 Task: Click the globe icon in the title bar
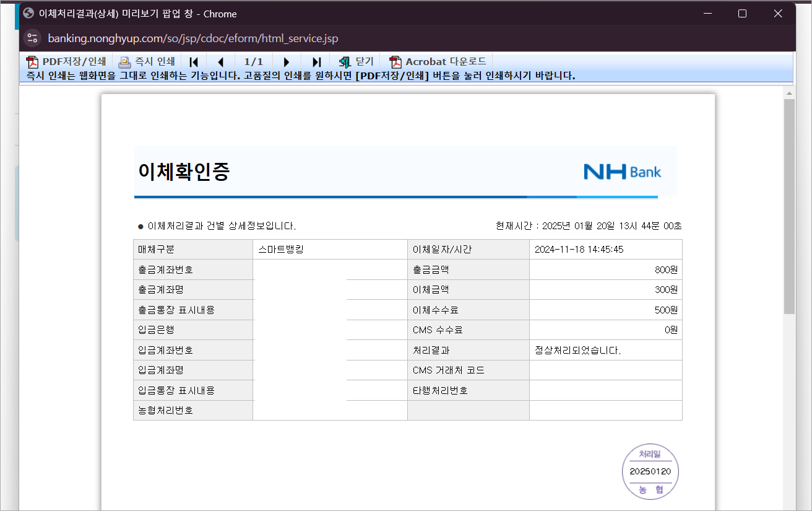28,13
